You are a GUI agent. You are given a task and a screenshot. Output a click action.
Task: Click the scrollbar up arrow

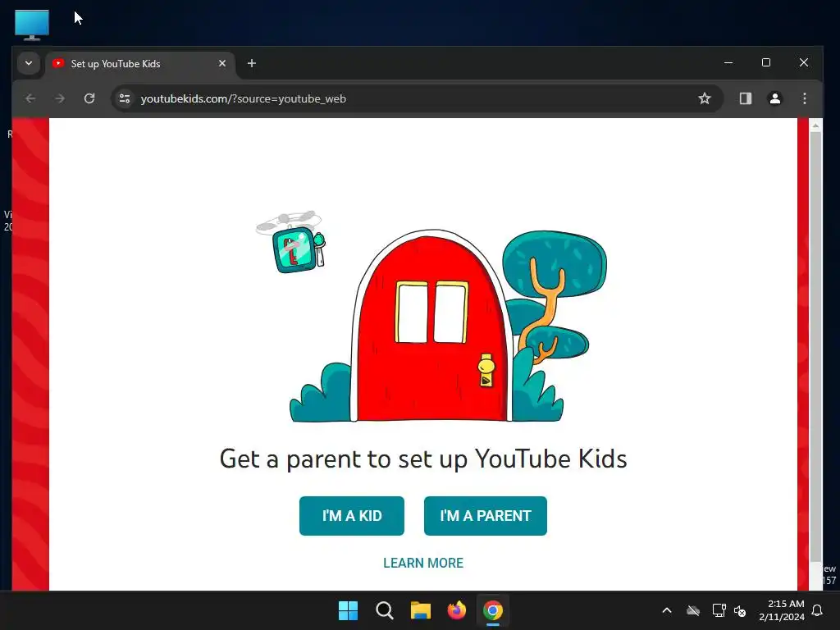pos(815,126)
